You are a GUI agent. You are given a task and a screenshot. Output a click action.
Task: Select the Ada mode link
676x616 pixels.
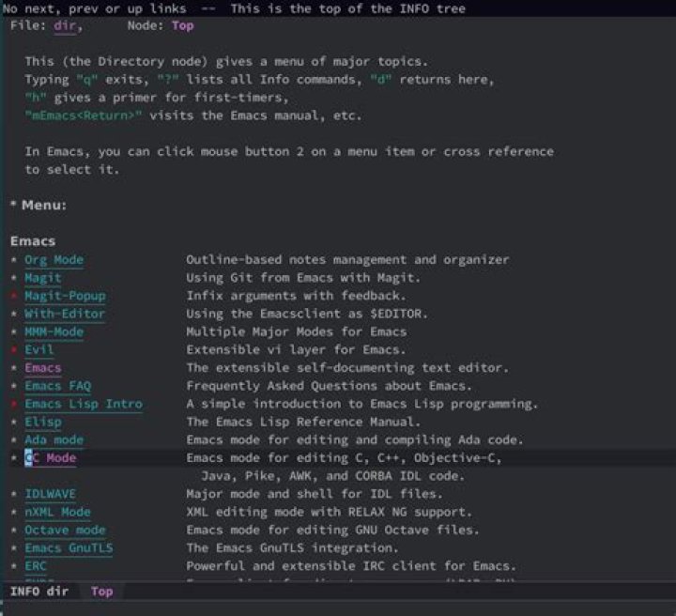click(x=54, y=440)
